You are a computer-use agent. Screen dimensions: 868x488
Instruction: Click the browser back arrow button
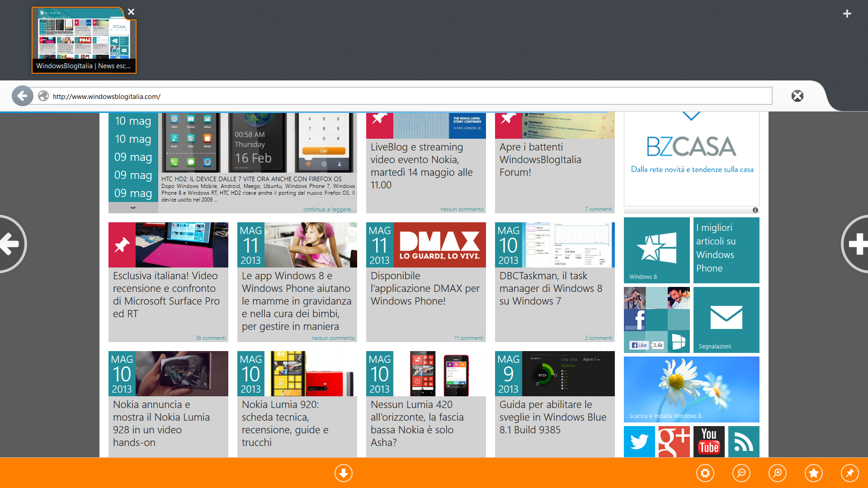[22, 96]
